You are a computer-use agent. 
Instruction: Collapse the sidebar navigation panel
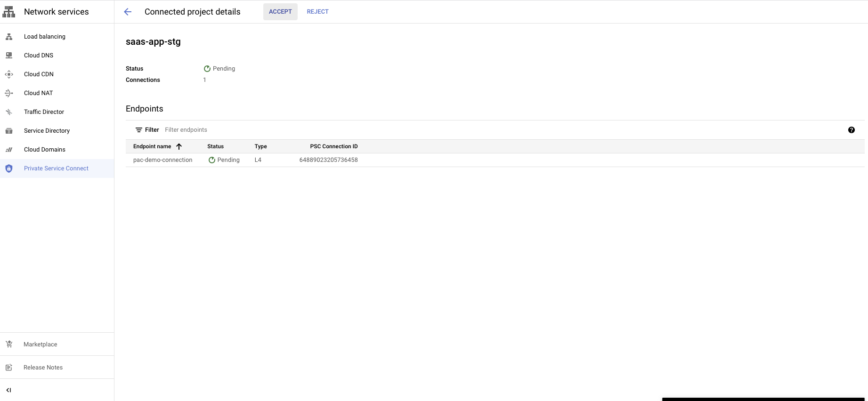click(x=8, y=390)
